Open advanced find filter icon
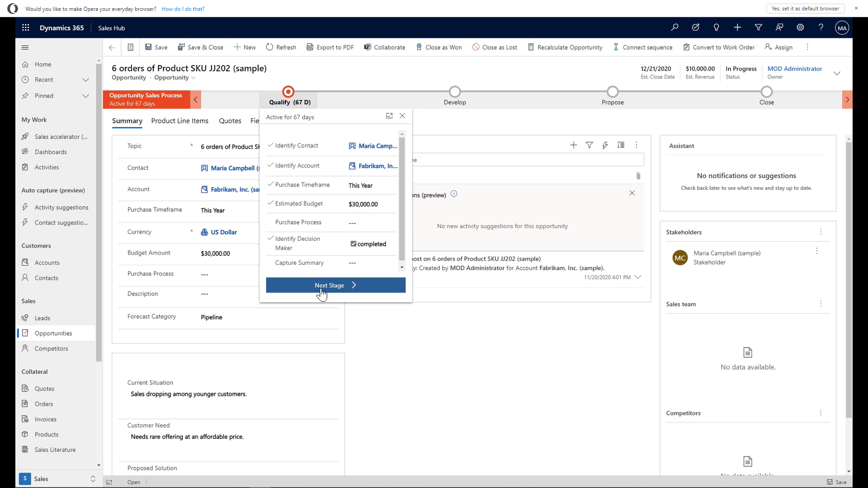The height and width of the screenshot is (488, 868). click(758, 28)
